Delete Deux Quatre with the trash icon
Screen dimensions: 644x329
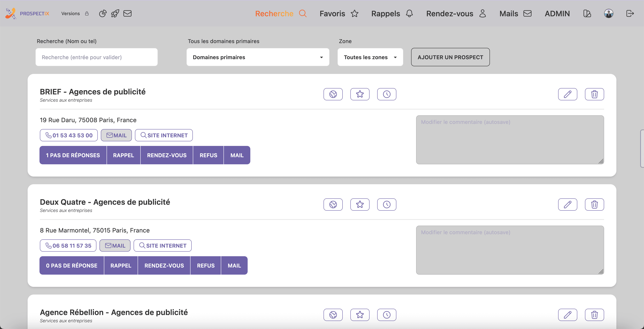coord(594,205)
